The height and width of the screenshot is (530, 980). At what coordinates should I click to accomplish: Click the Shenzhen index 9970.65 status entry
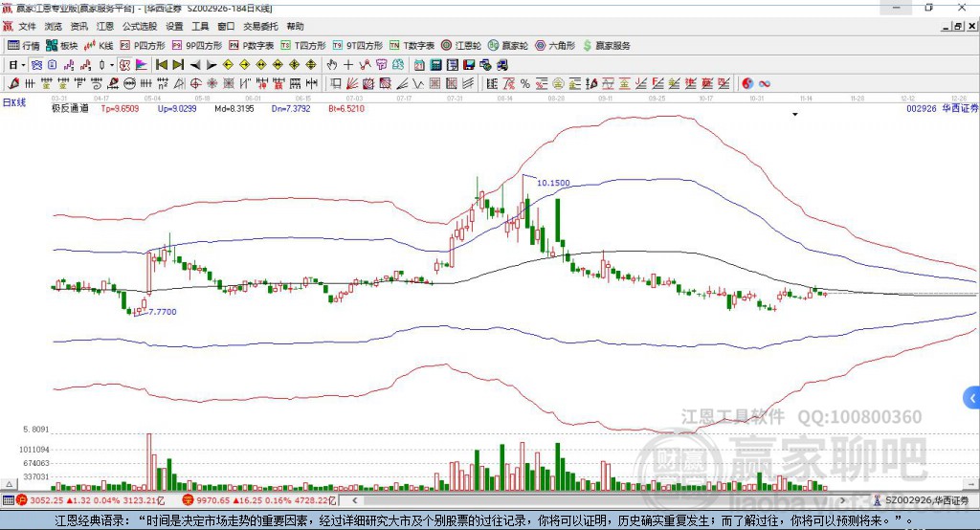point(259,500)
